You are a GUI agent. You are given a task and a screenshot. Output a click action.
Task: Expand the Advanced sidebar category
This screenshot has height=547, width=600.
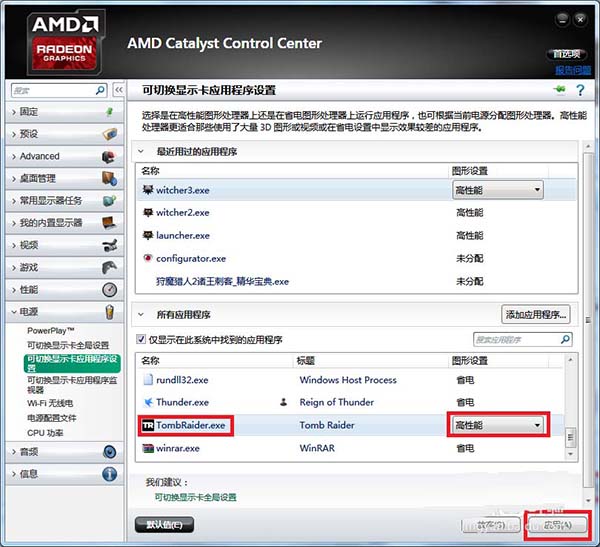pyautogui.click(x=14, y=156)
